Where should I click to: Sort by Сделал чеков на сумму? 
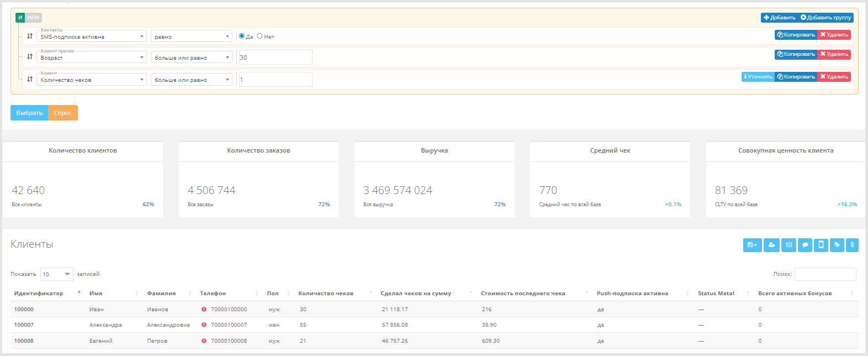(426, 293)
